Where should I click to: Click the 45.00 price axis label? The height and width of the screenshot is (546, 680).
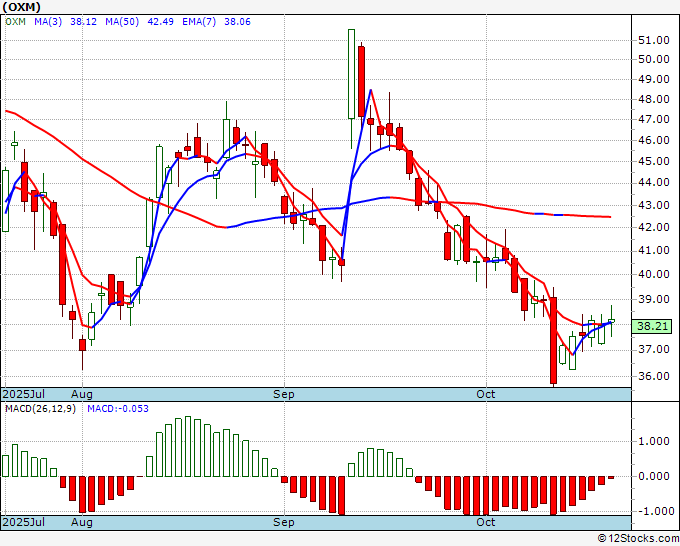click(654, 161)
